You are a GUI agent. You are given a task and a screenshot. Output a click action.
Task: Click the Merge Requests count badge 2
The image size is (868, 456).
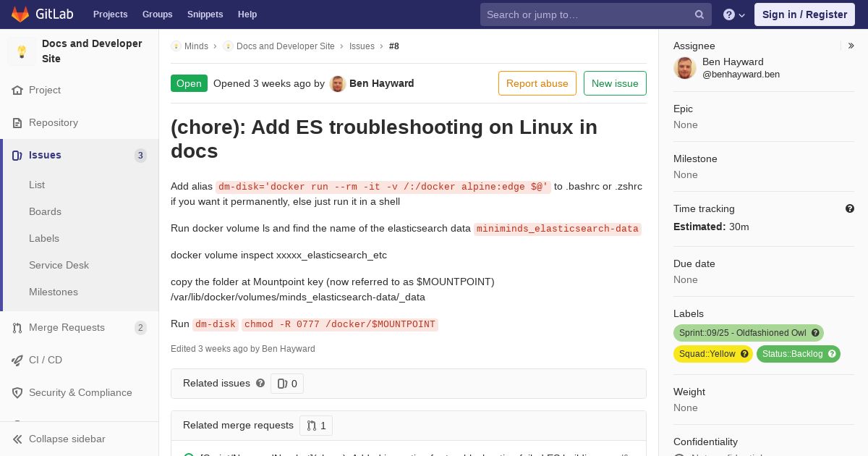pyautogui.click(x=140, y=328)
